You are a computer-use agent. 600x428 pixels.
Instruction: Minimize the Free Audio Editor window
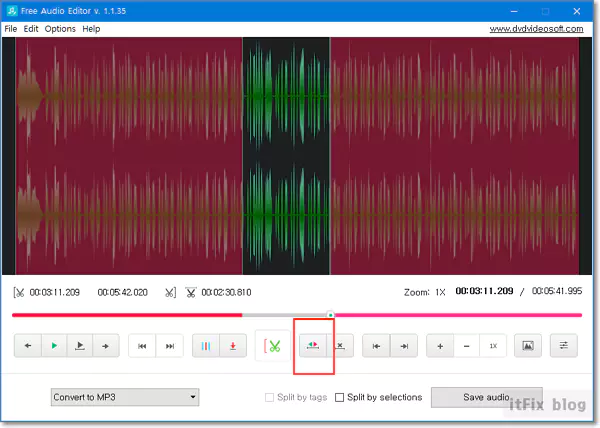point(514,11)
